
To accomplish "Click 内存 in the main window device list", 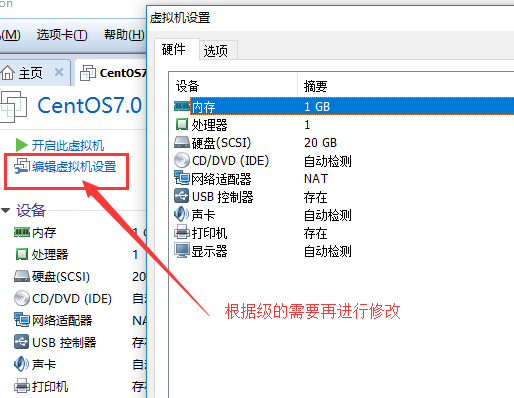I will point(44,232).
